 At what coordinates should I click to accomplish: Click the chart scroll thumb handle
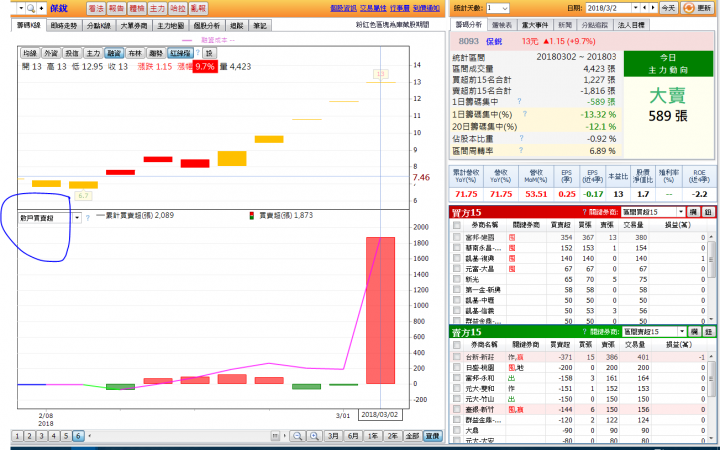point(275,436)
